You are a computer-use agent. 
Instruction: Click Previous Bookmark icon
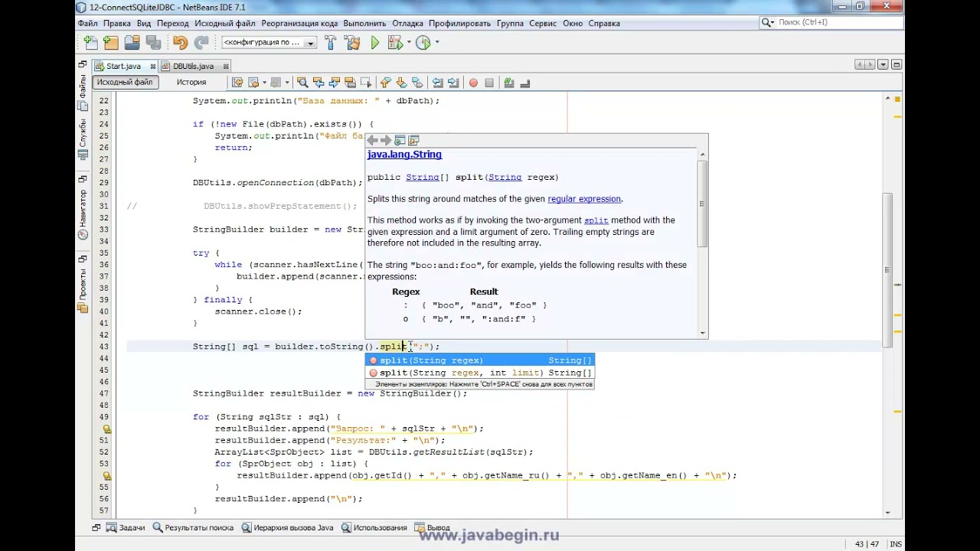tap(386, 83)
